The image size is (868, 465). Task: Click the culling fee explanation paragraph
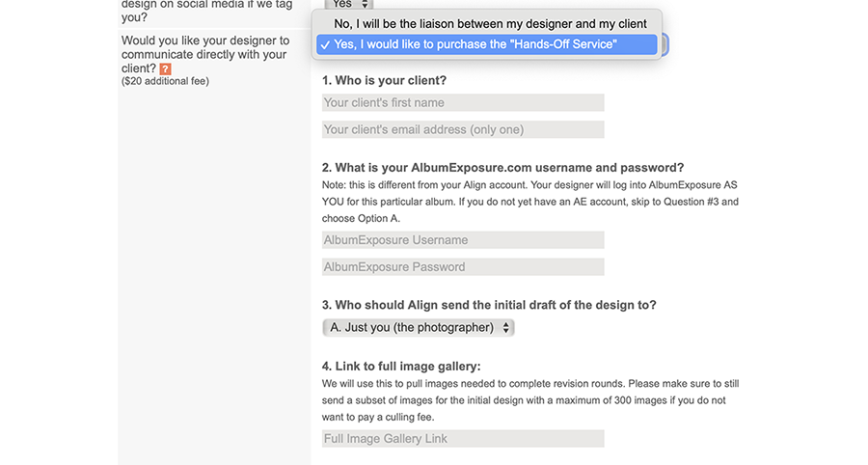530,400
